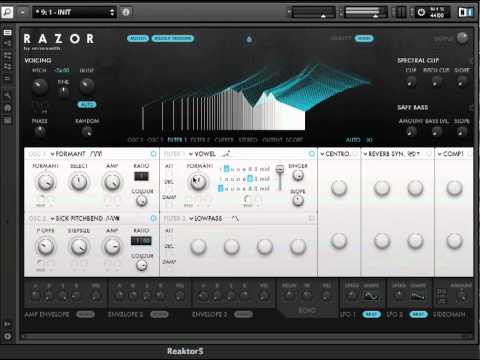480x360 pixels.
Task: Open the snapshot info button
Action: pyautogui.click(x=126, y=12)
